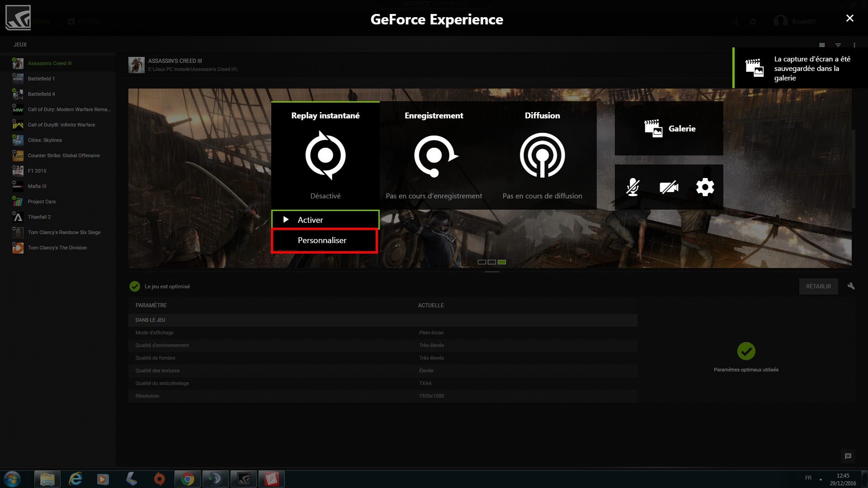Toggle the disabled camera icon
This screenshot has width=868, height=488.
point(669,187)
